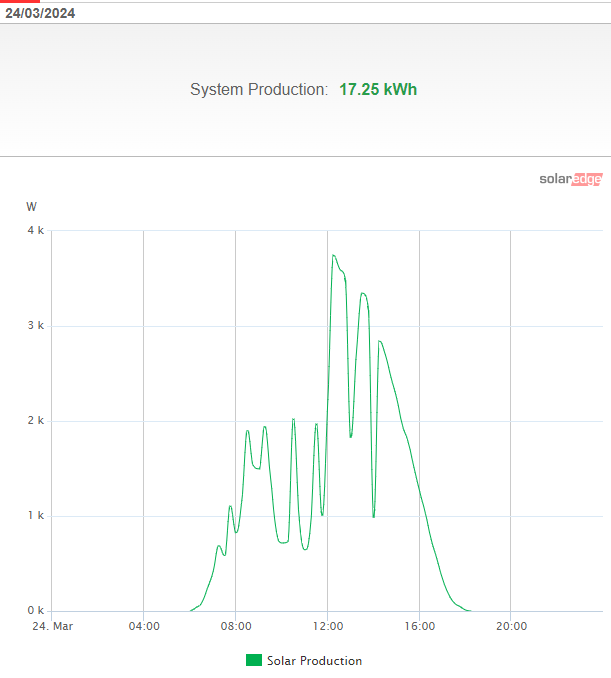
Task: Click the 17.25 kWh production value
Action: 378,90
